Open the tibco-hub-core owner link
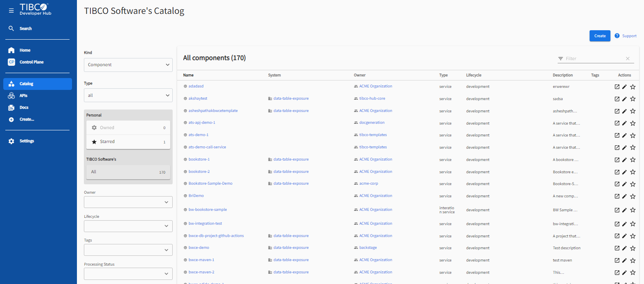Image resolution: width=644 pixels, height=284 pixels. pos(372,98)
